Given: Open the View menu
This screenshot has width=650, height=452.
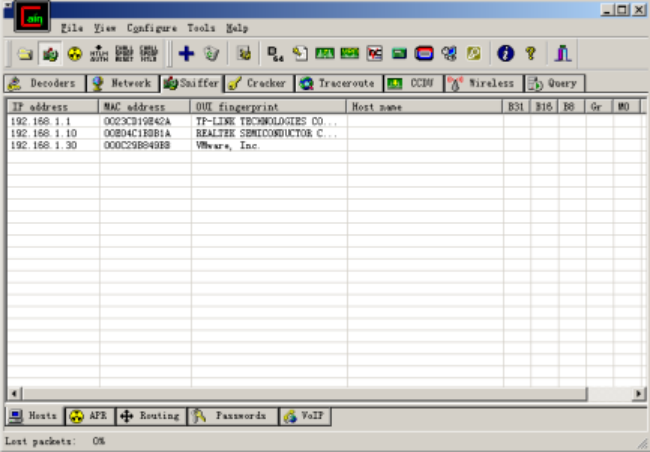Looking at the screenshot, I should 104,28.
